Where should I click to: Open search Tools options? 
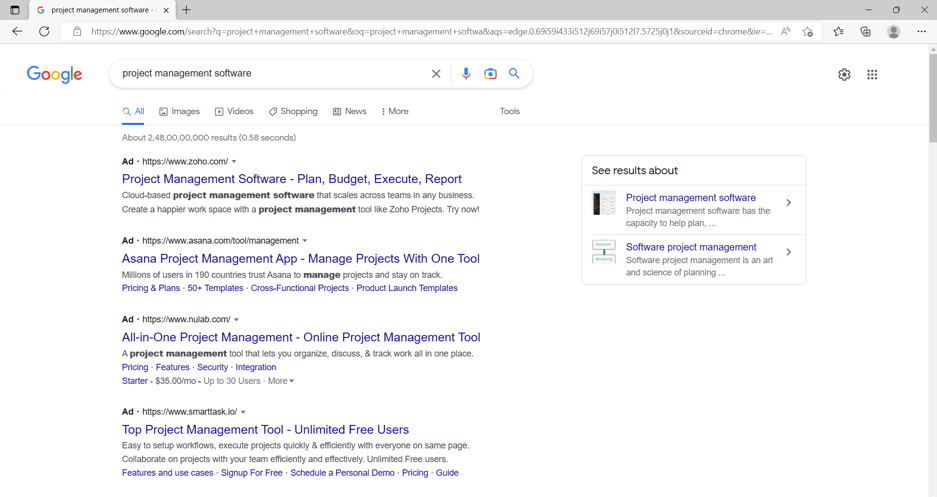(x=510, y=111)
